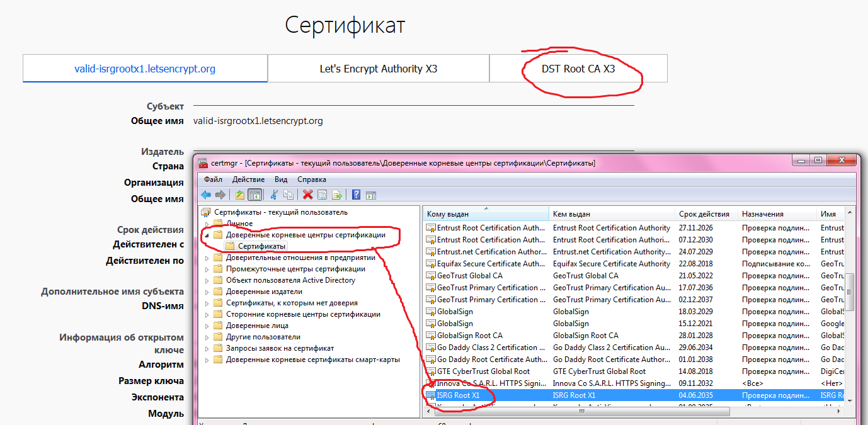Click the Forward arrow in certmgr toolbar
The image size is (868, 425).
220,195
